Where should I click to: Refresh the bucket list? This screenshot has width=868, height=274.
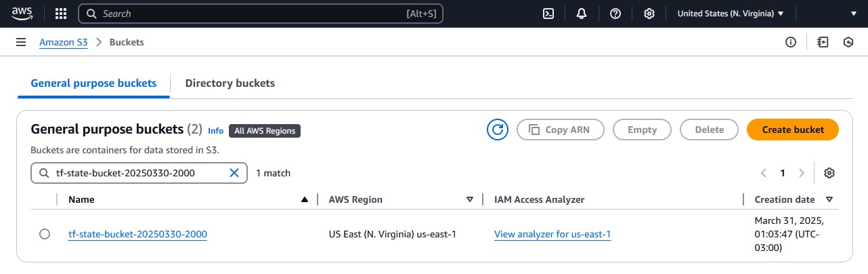(x=498, y=130)
